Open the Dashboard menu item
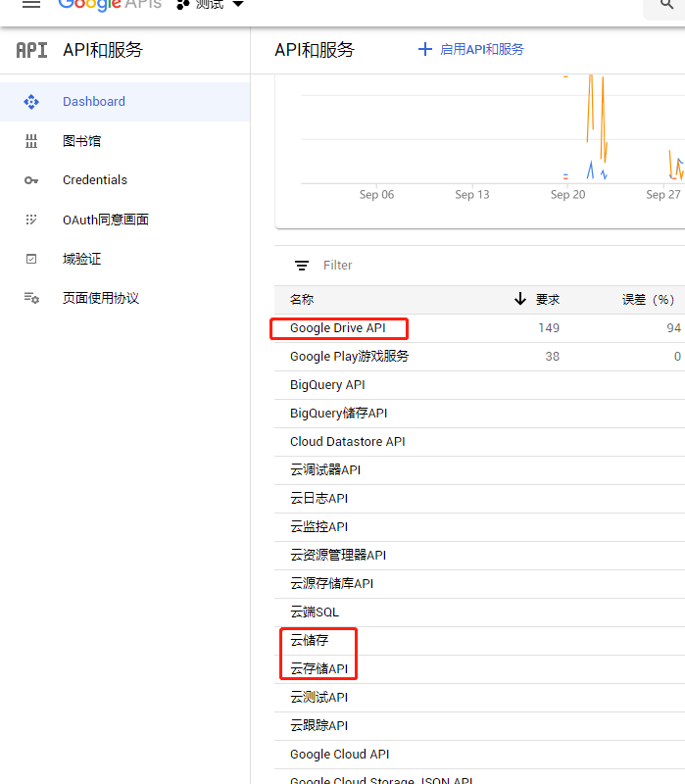The image size is (685, 784). [x=125, y=102]
